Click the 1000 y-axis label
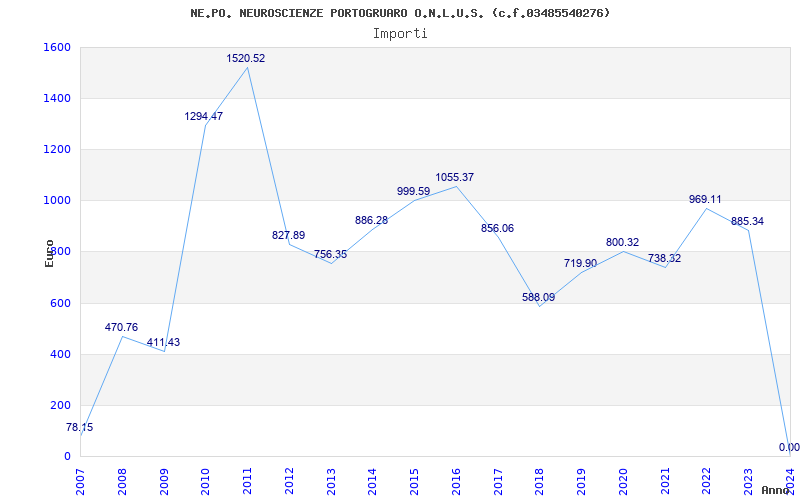This screenshot has width=800, height=500. (x=58, y=201)
